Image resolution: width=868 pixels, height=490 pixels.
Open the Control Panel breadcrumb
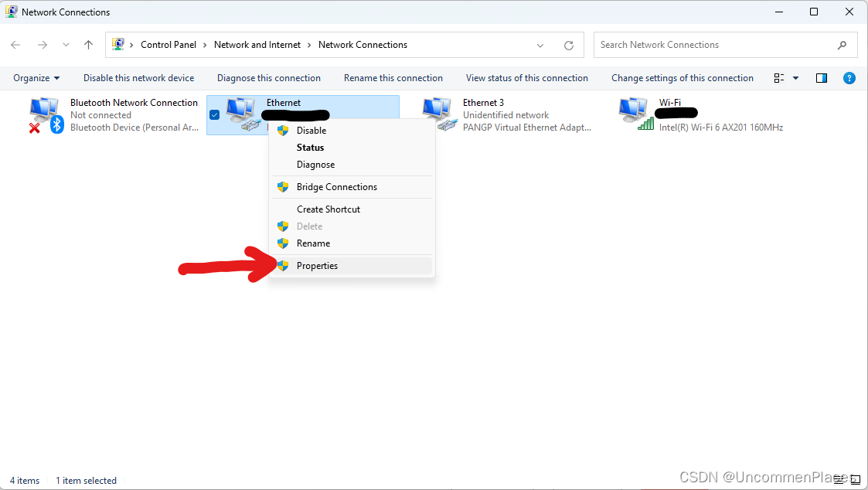[x=168, y=45]
